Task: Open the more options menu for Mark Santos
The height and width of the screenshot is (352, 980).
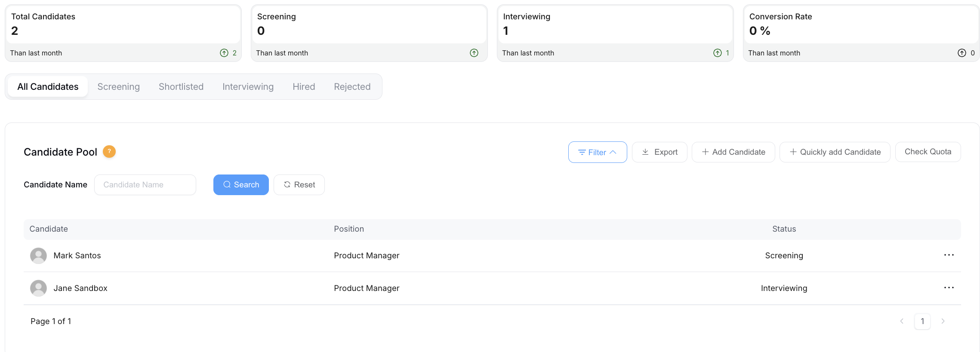Action: (x=949, y=255)
